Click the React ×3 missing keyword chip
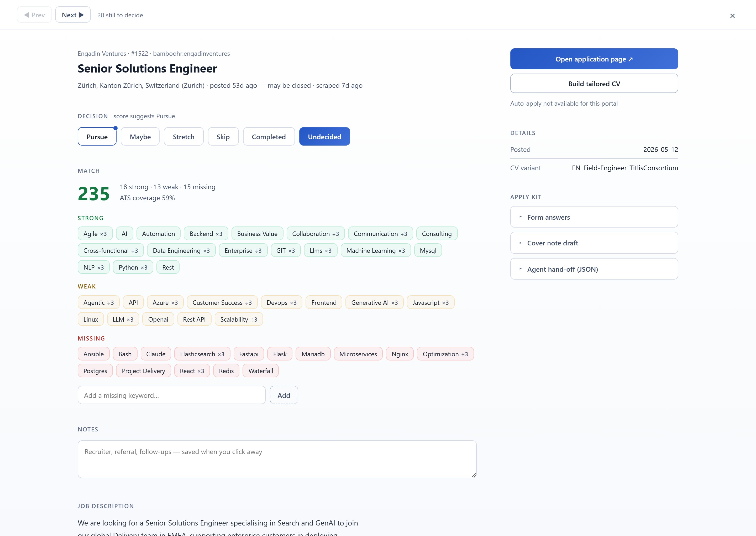 tap(192, 371)
